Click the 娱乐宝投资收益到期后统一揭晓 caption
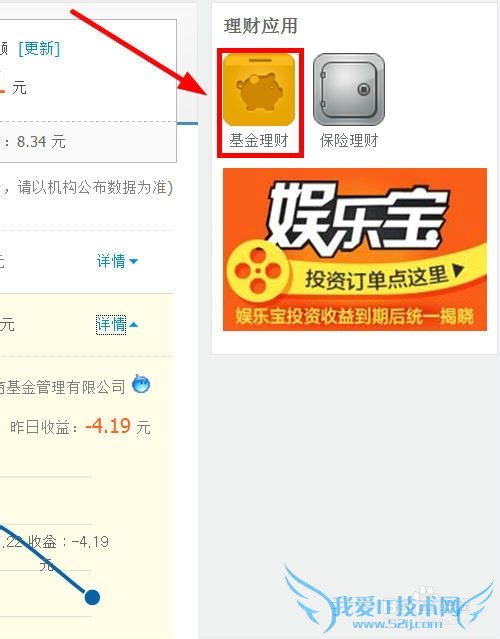The height and width of the screenshot is (639, 500). pyautogui.click(x=355, y=316)
